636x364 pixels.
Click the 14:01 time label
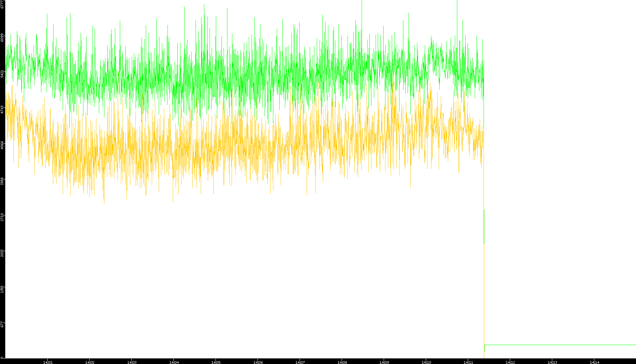click(x=48, y=362)
